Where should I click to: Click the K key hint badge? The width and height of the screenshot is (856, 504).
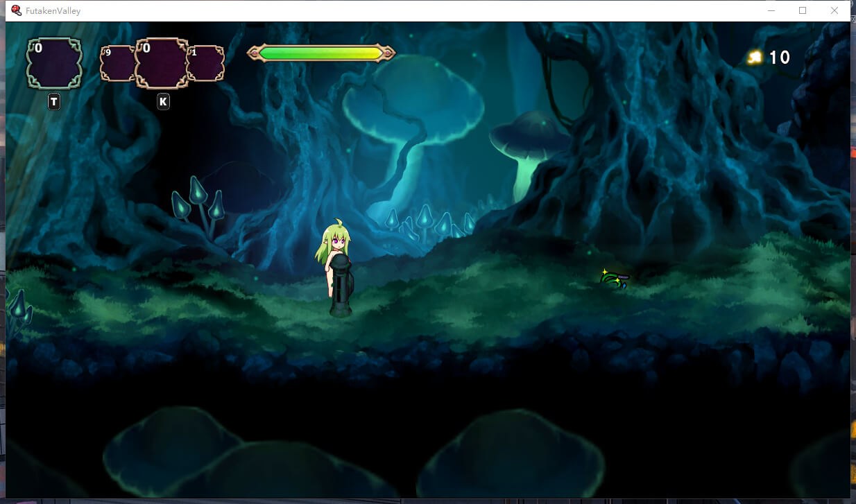(x=163, y=102)
